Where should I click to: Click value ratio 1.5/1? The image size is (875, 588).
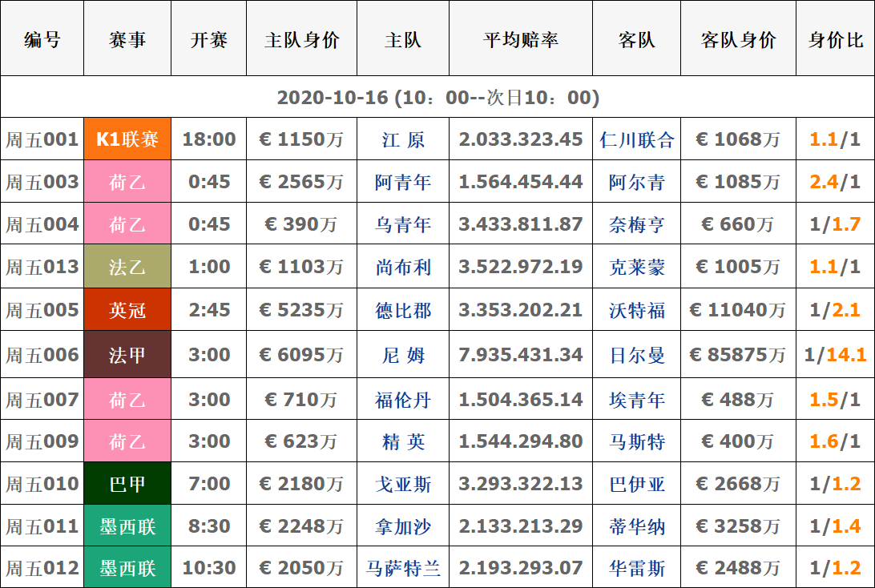pyautogui.click(x=836, y=399)
